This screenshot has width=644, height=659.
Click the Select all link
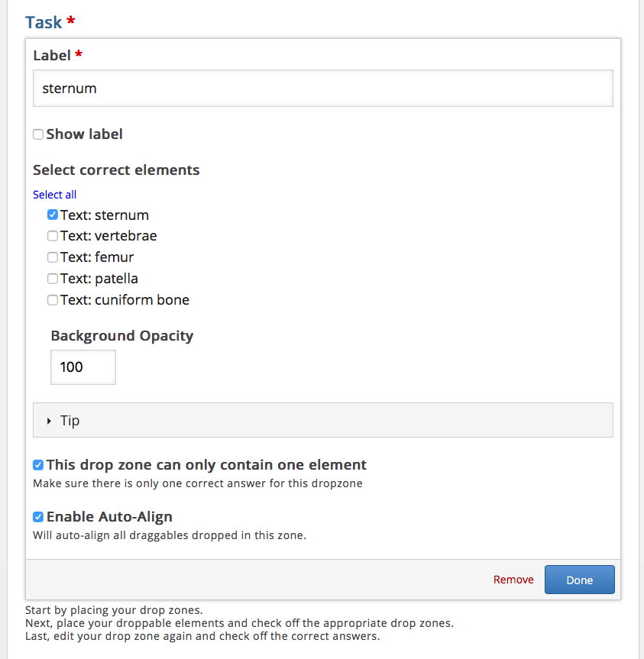coord(55,195)
